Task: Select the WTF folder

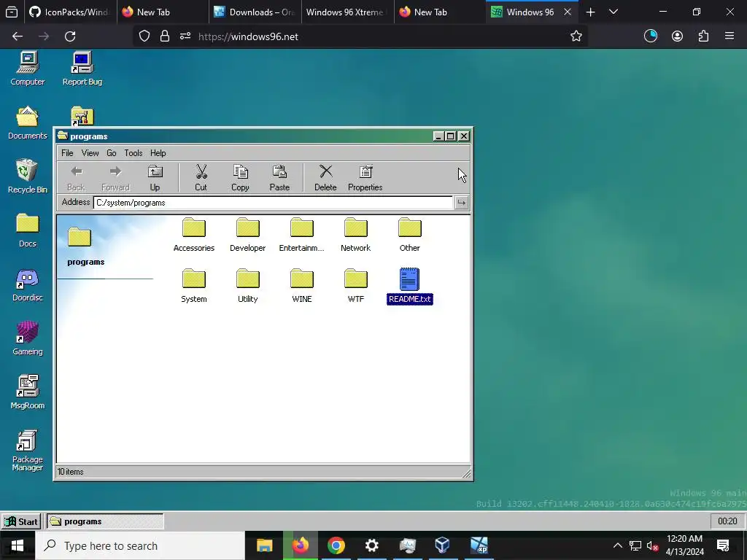Action: tap(356, 286)
